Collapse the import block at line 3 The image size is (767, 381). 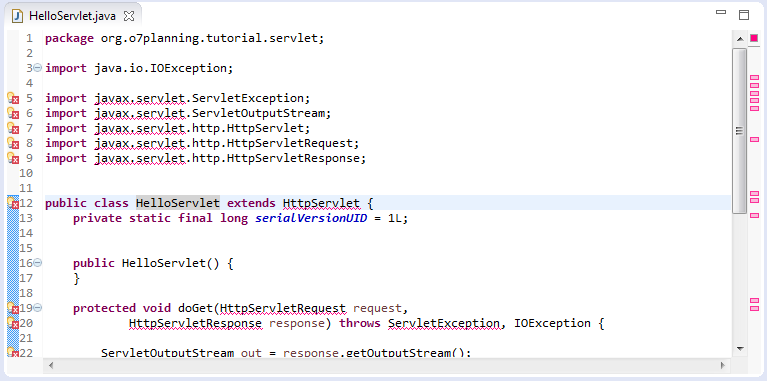click(38, 67)
